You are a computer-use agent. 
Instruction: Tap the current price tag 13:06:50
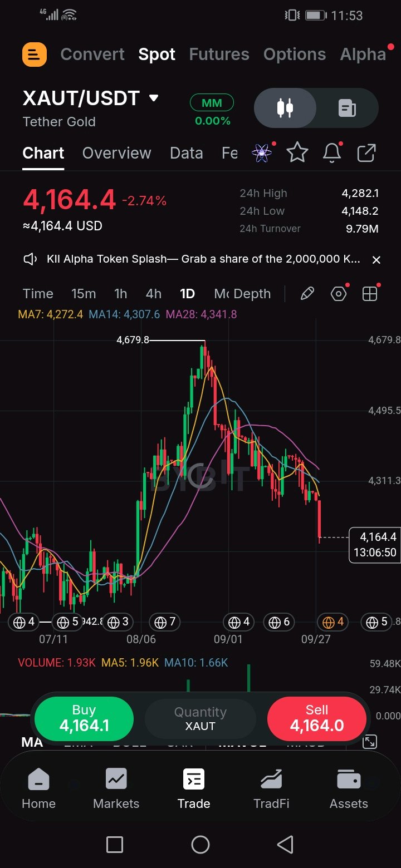[375, 545]
